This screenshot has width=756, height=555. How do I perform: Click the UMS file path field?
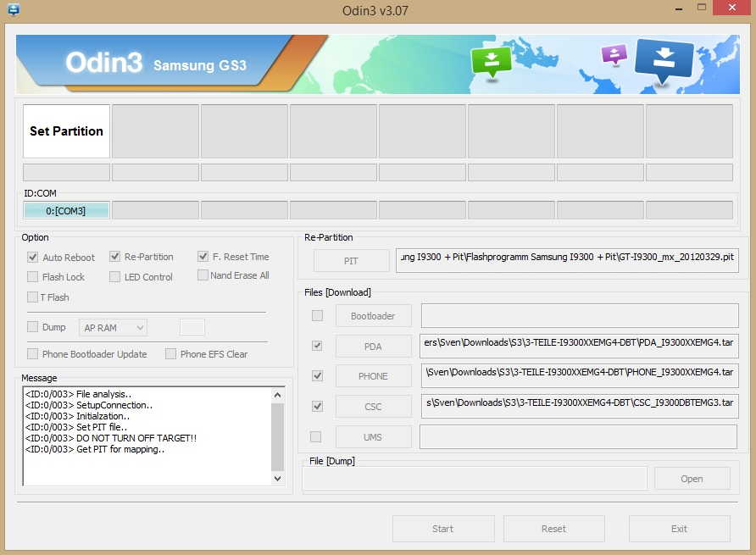(x=579, y=437)
